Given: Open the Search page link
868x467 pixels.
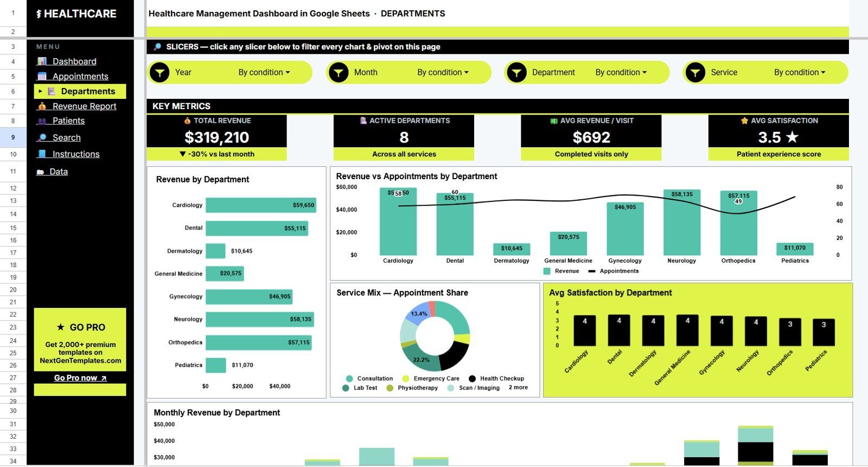Looking at the screenshot, I should click(66, 138).
